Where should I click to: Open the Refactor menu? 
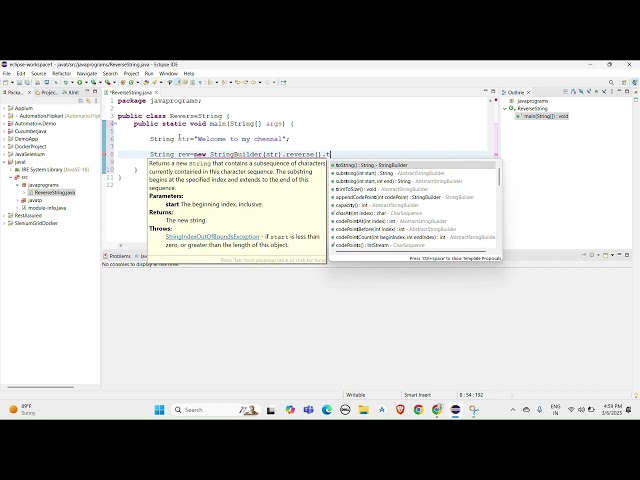pos(62,73)
